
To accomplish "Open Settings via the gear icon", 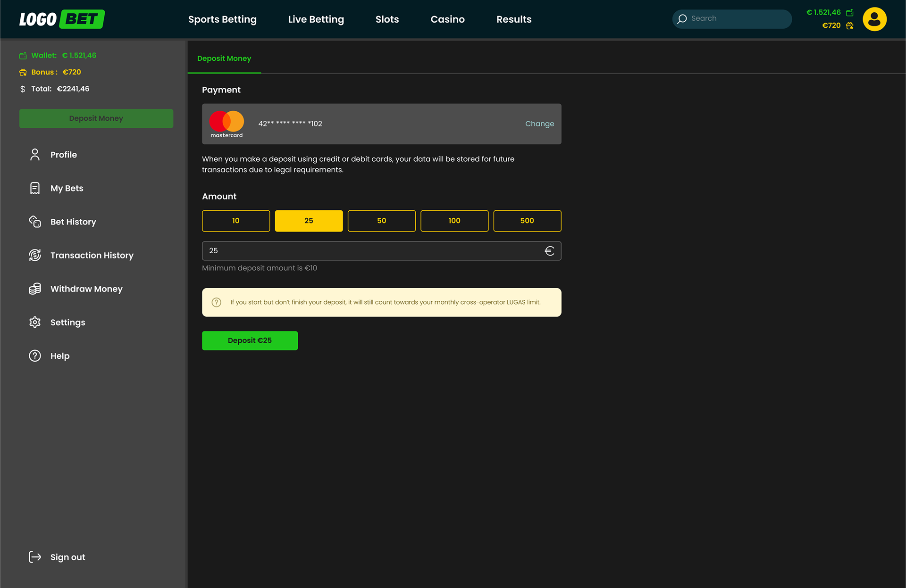I will coord(35,322).
